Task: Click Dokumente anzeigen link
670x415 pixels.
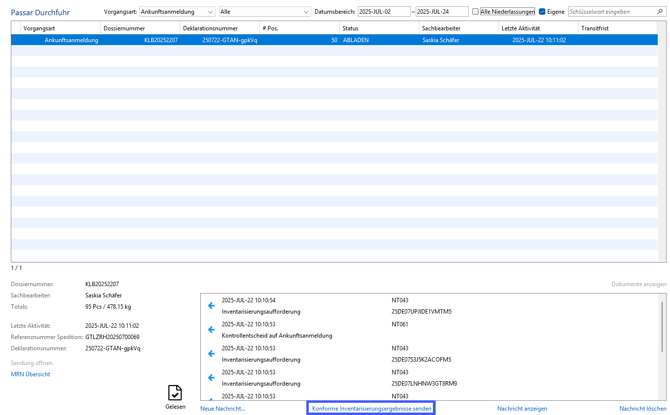Action: tap(639, 284)
